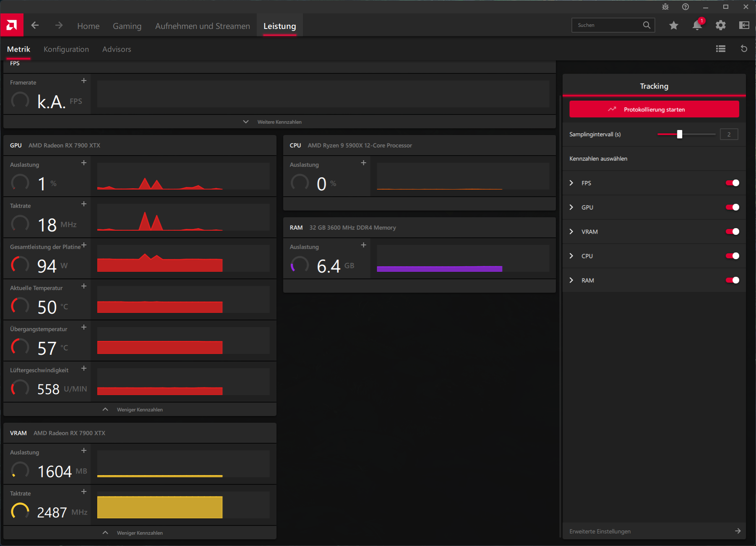Viewport: 756px width, 546px height.
Task: Select the Tracking panel header
Action: (x=654, y=86)
